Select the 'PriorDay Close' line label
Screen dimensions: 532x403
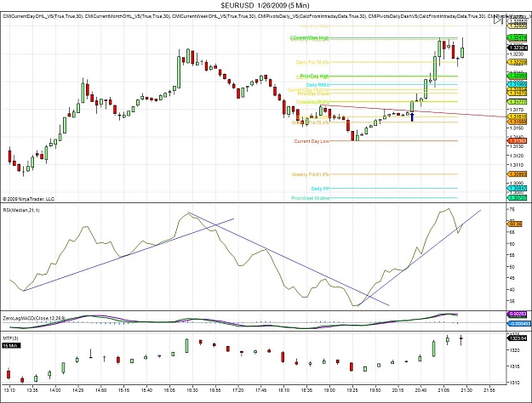313,94
